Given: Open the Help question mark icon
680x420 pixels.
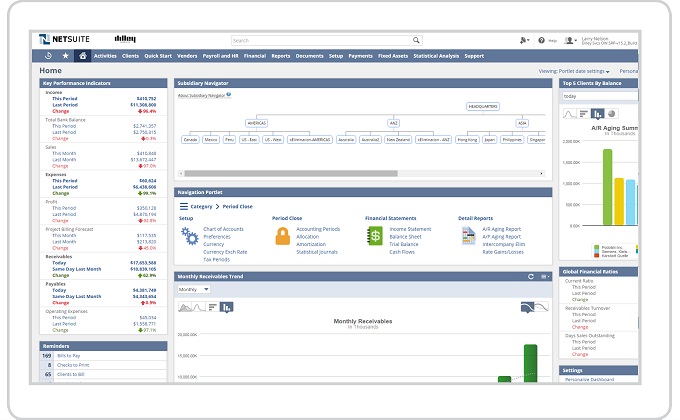Looking at the screenshot, I should click(x=541, y=40).
